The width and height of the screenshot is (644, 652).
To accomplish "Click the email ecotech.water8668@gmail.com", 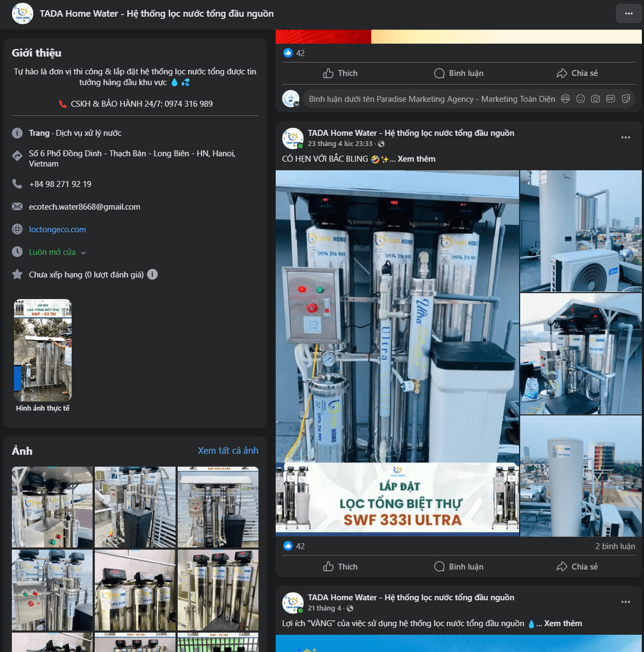I will (x=85, y=207).
